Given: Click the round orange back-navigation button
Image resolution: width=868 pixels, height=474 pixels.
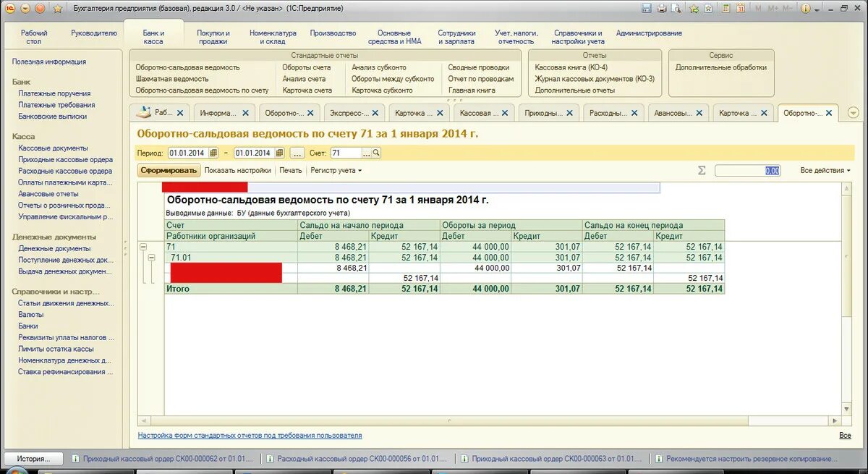Looking at the screenshot, I should coord(40,9).
